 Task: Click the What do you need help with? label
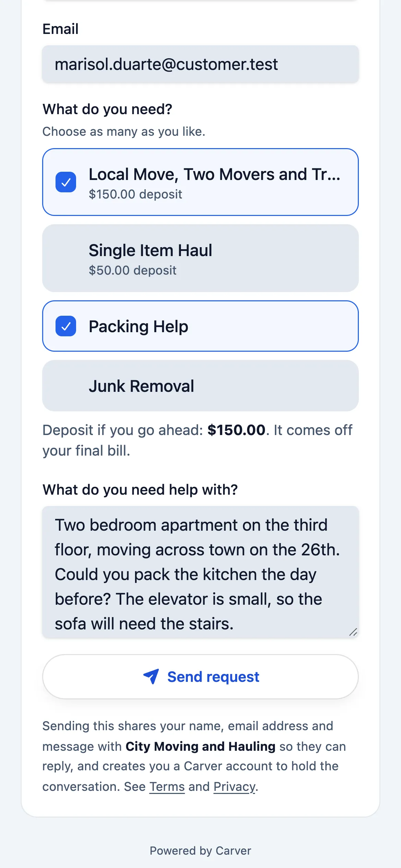(x=140, y=490)
